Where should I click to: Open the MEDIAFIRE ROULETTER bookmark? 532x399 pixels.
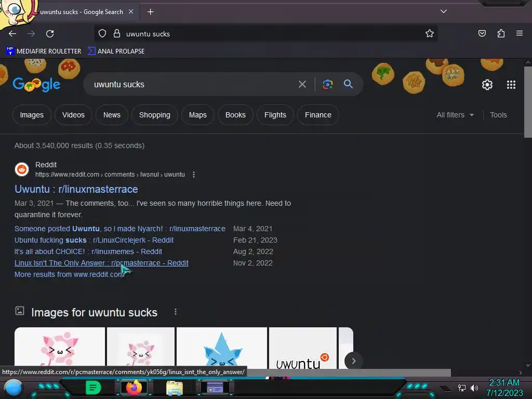click(x=44, y=51)
